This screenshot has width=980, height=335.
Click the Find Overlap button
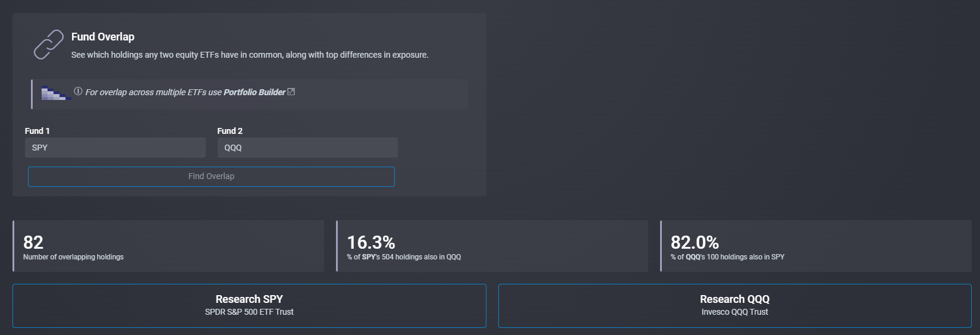pos(211,177)
